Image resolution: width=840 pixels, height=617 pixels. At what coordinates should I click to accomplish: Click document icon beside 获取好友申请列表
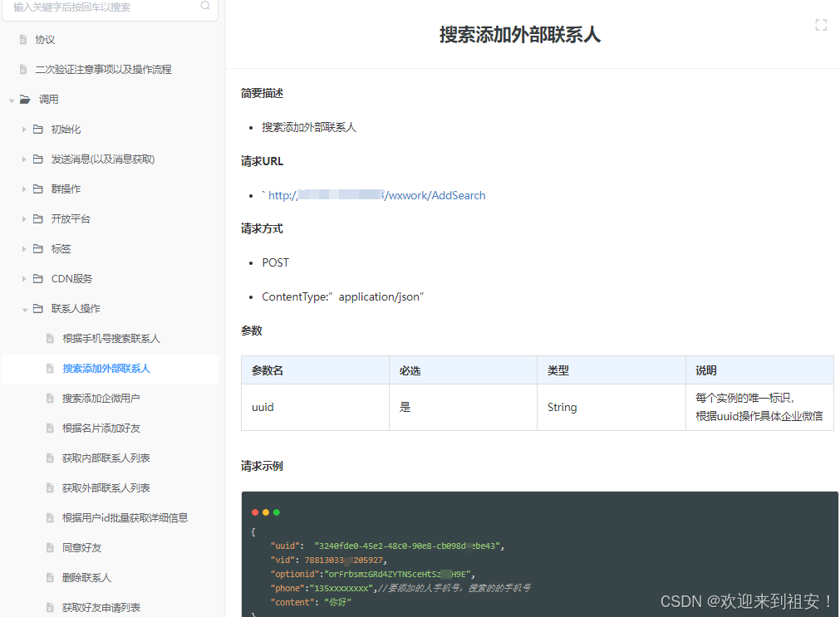pos(50,608)
